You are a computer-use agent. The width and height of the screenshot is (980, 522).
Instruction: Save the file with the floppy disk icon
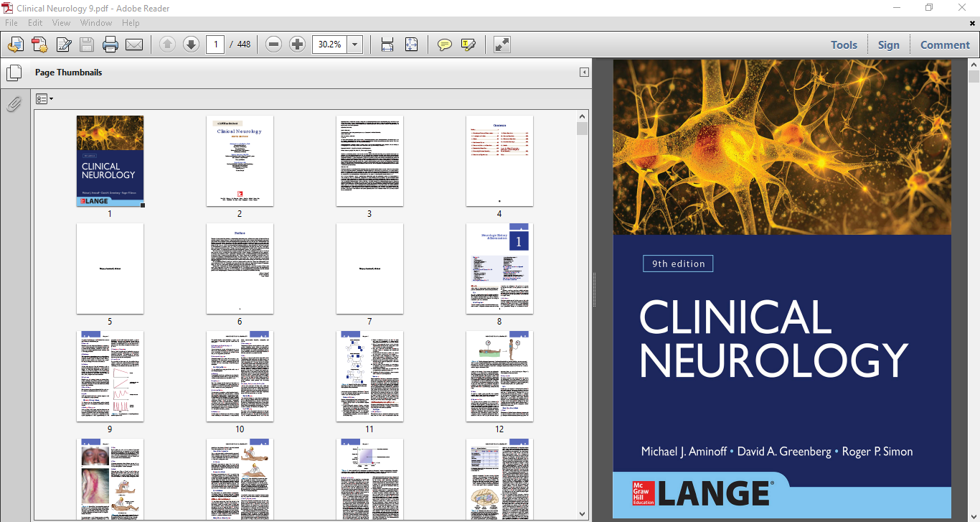pos(87,45)
